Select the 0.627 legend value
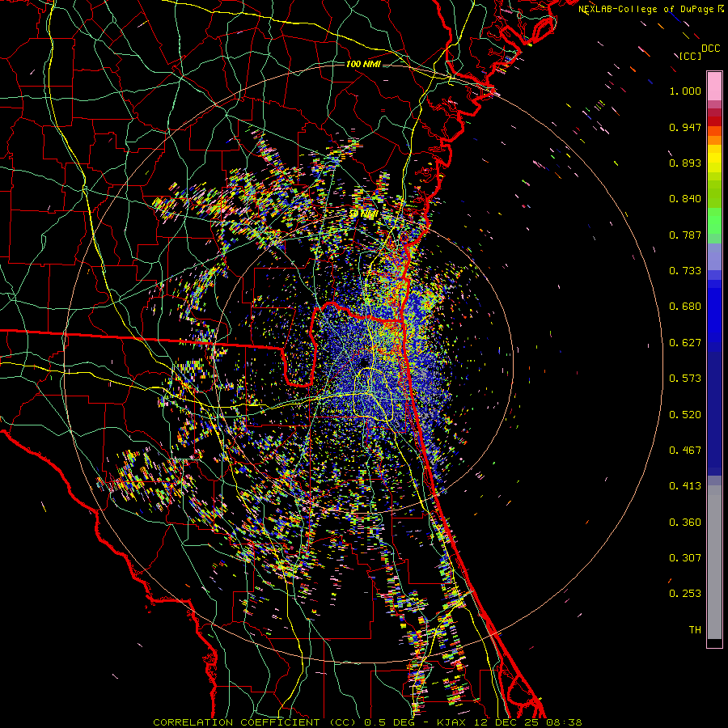The height and width of the screenshot is (728, 728). click(685, 343)
